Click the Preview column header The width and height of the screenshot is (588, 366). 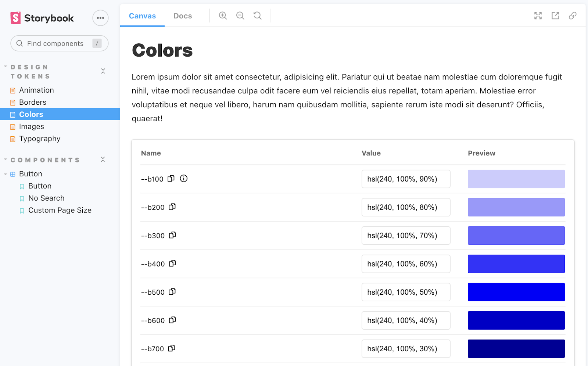481,153
